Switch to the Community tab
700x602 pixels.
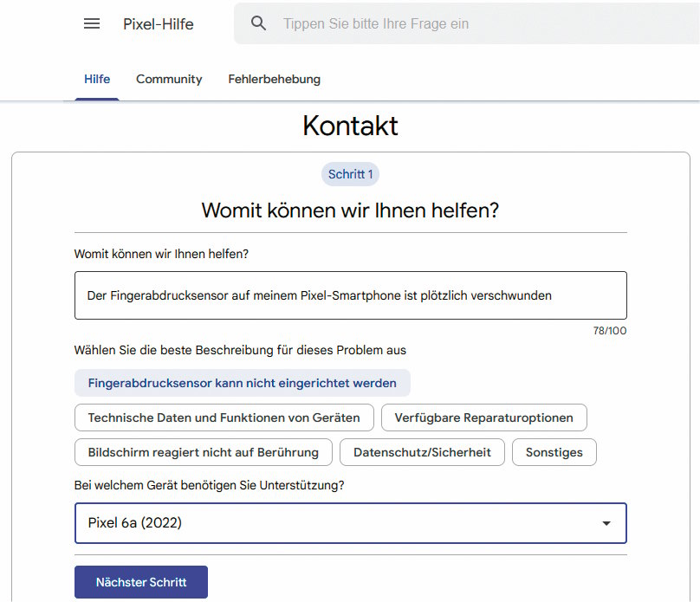[x=168, y=79]
